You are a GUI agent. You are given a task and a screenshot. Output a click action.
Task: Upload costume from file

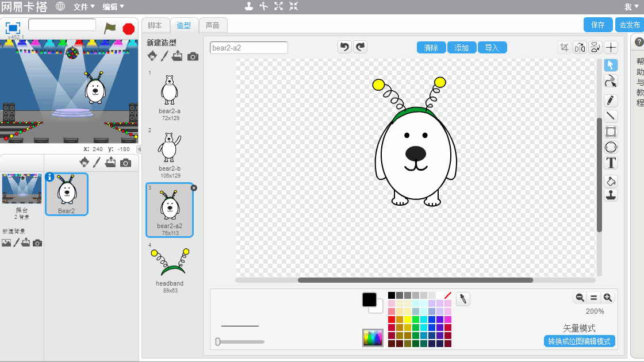point(177,56)
